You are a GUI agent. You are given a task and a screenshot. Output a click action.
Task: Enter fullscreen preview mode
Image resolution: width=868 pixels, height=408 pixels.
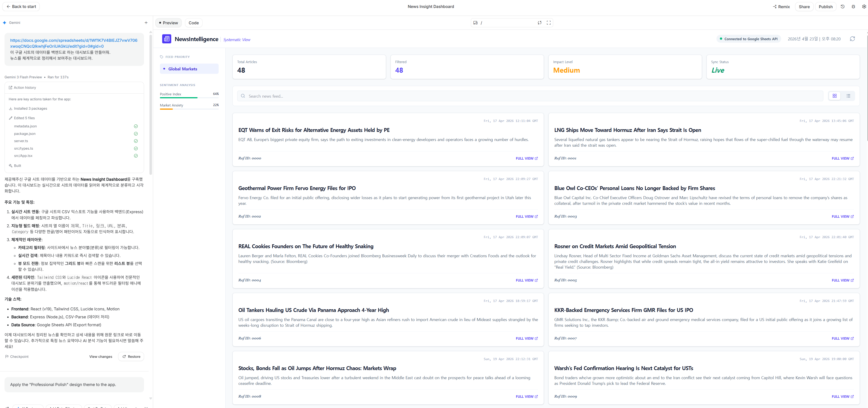pos(549,23)
